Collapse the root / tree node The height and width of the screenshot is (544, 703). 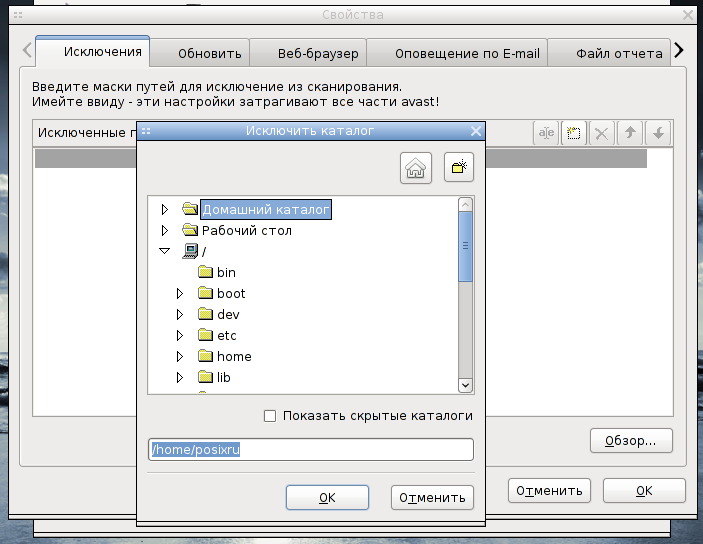click(165, 251)
